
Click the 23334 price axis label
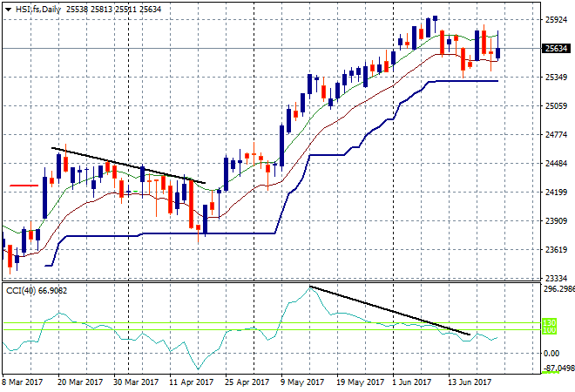coord(556,279)
